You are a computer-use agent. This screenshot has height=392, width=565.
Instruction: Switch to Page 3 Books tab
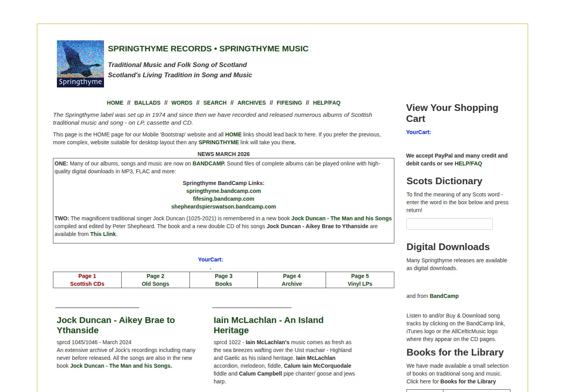coord(224,280)
